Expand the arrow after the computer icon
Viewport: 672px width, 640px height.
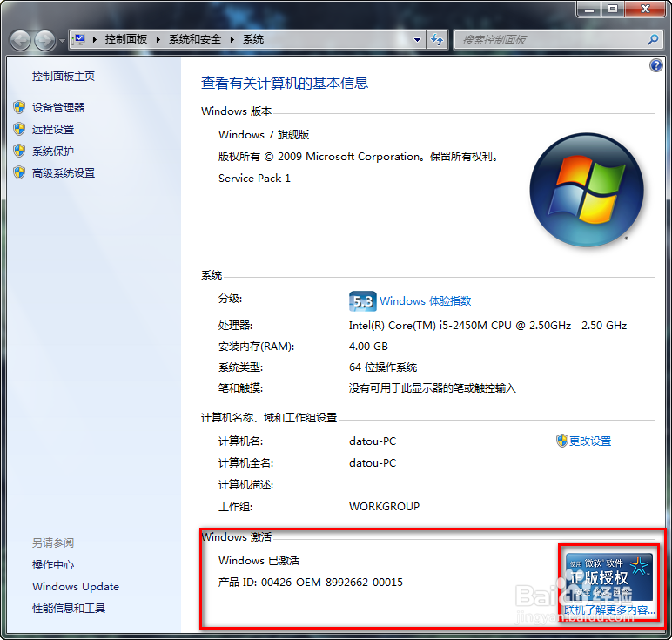pyautogui.click(x=95, y=39)
